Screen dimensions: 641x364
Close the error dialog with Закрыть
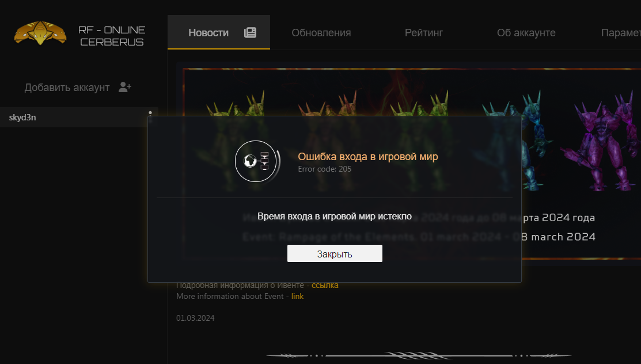point(335,253)
